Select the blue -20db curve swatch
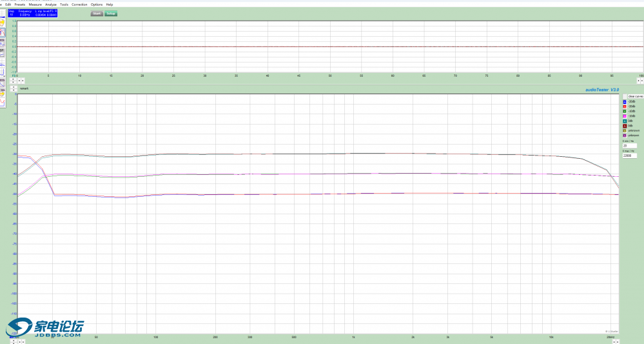 pyautogui.click(x=625, y=102)
